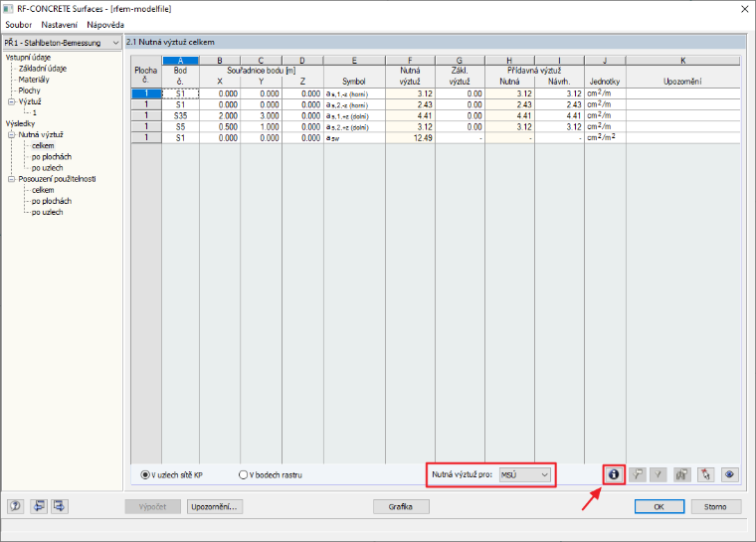Close the RF-CONCRETE Surfaces window
Image resolution: width=756 pixels, height=542 pixels.
[x=744, y=9]
